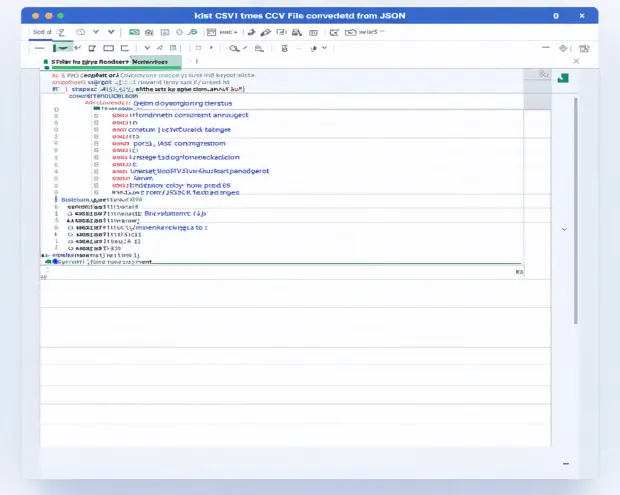Click the edit-square icon in second toolbar
This screenshot has width=620, height=495.
click(x=92, y=48)
